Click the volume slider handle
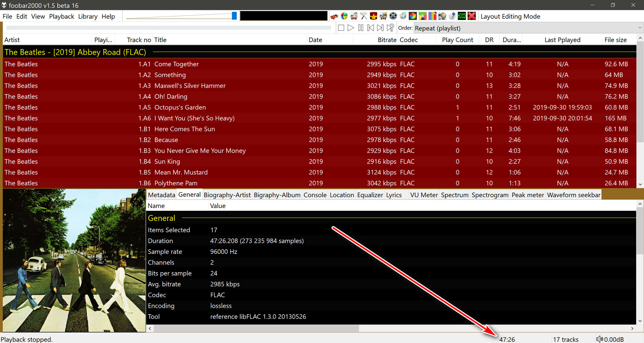 click(234, 16)
